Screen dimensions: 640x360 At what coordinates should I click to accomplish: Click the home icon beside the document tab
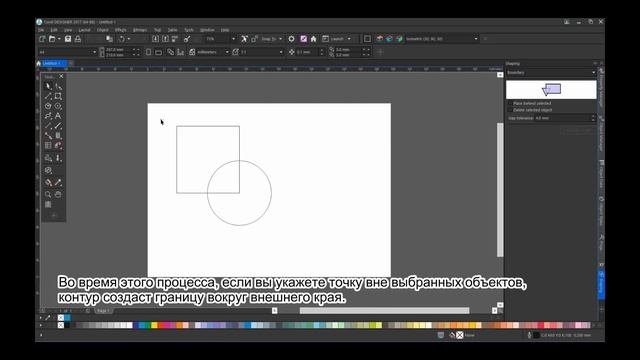(39, 63)
